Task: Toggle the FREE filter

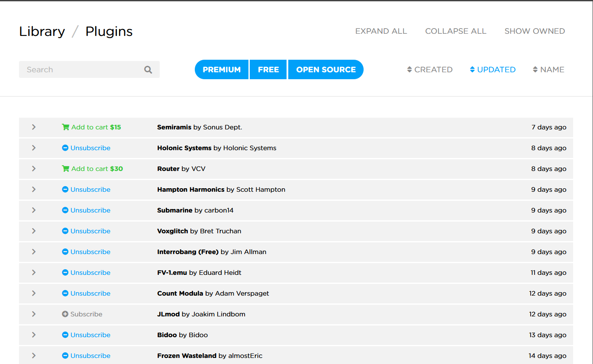Action: tap(268, 70)
